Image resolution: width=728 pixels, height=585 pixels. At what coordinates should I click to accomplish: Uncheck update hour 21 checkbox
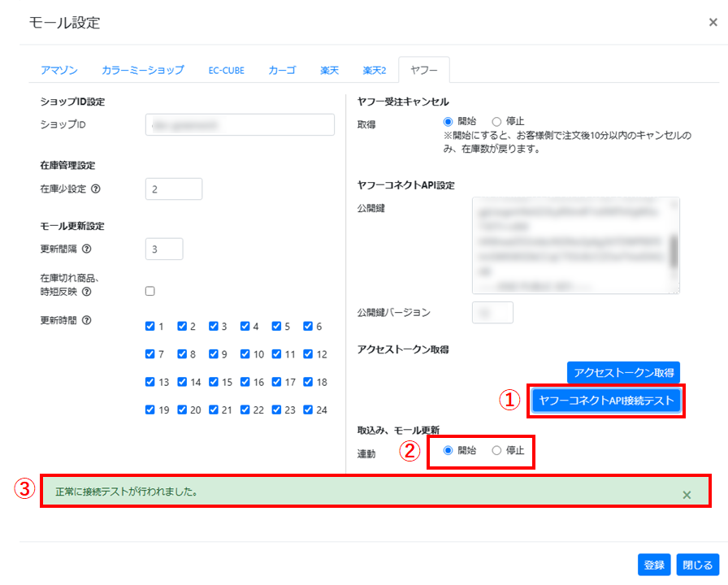click(x=214, y=409)
